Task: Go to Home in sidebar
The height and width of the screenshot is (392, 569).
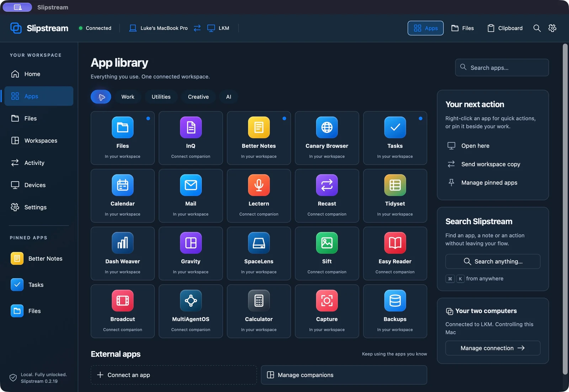Action: [39, 74]
